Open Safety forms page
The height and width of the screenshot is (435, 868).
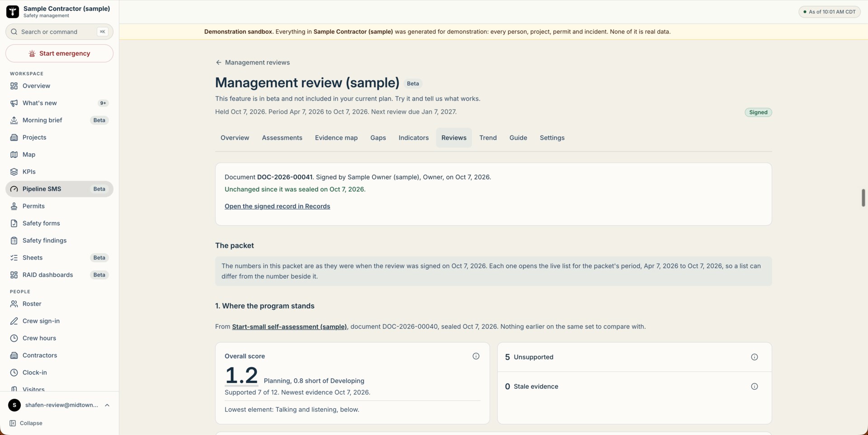[x=59, y=223]
